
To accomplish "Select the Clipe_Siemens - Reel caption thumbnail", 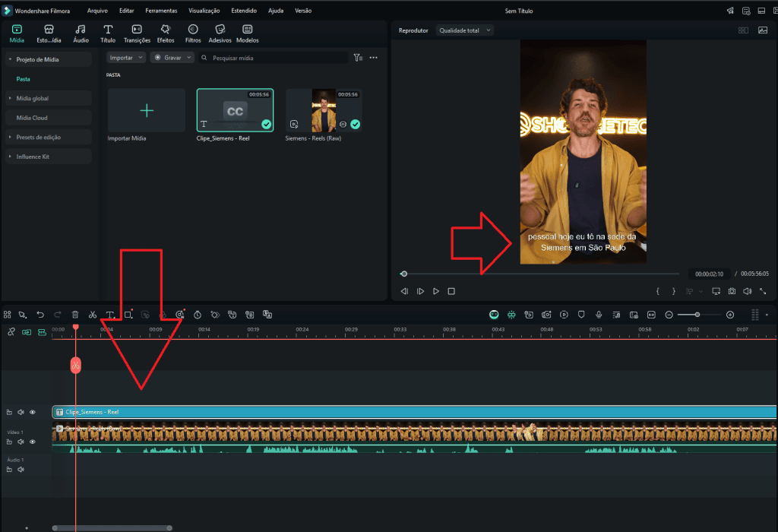I will 235,110.
